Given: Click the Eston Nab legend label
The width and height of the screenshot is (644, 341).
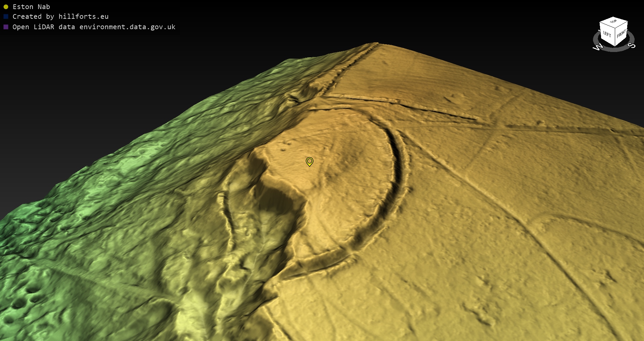Looking at the screenshot, I should pos(31,7).
